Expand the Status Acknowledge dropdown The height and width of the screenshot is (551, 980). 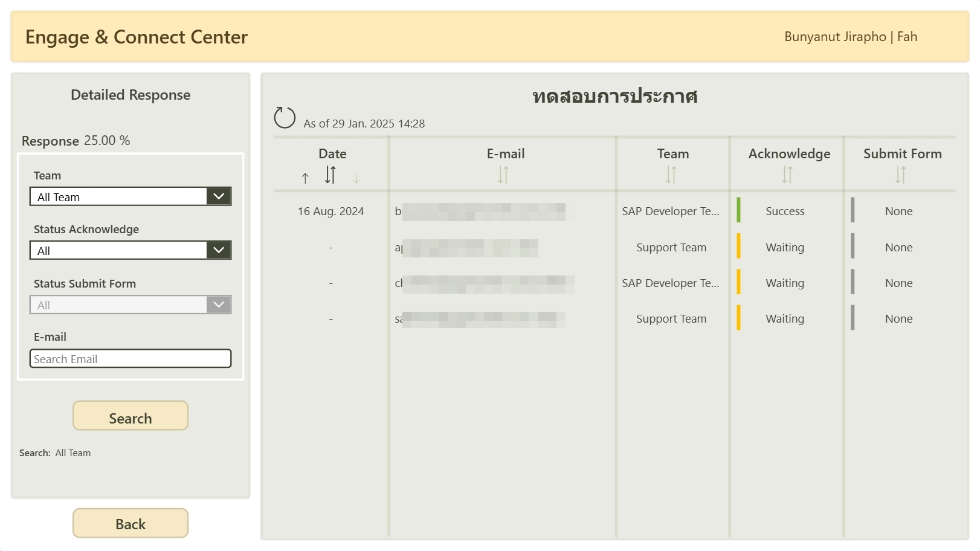pos(131,250)
